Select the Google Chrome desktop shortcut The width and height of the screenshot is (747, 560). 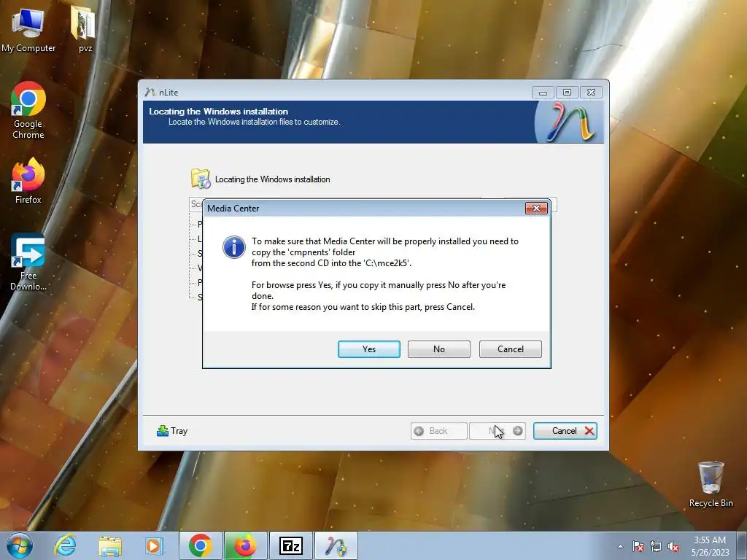[28, 111]
